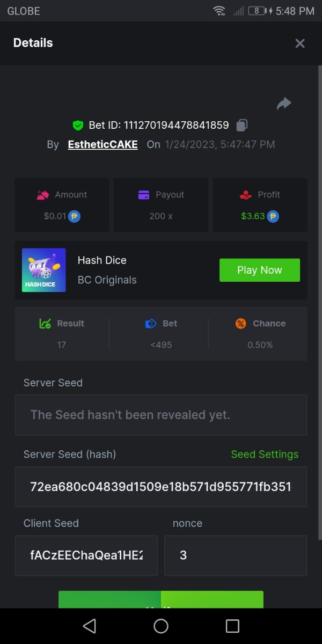Tap the Profit currency coin icon
The height and width of the screenshot is (644, 322).
(x=273, y=216)
